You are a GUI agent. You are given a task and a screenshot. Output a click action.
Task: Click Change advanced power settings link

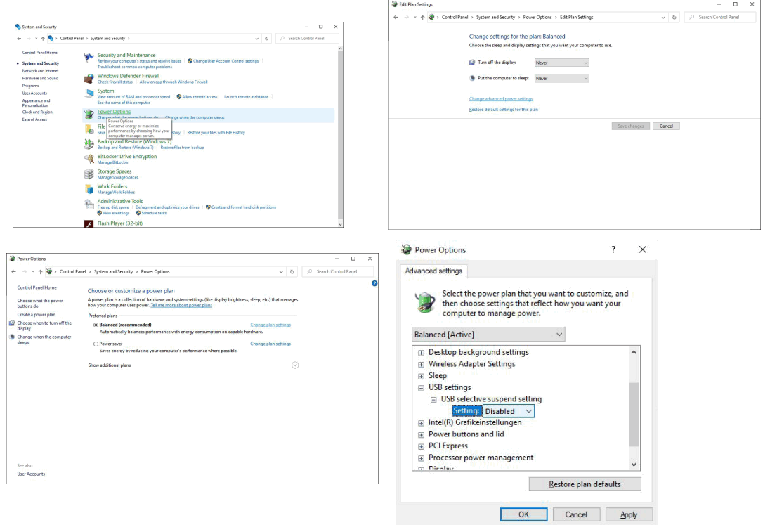[x=501, y=99]
